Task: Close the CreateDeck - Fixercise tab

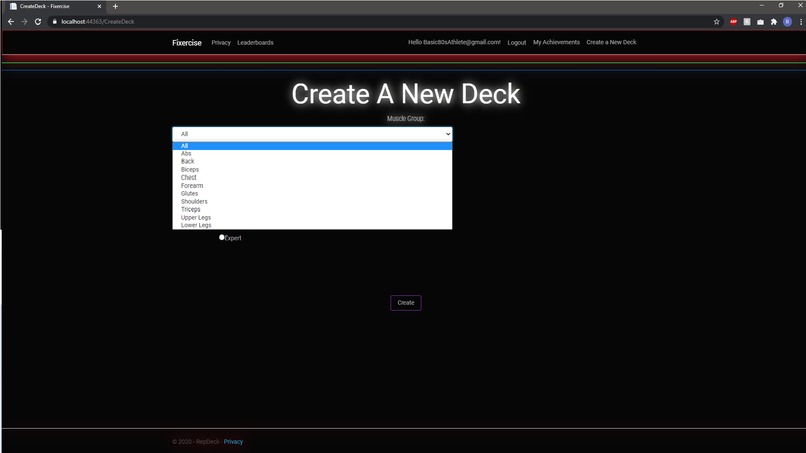Action: 99,6
